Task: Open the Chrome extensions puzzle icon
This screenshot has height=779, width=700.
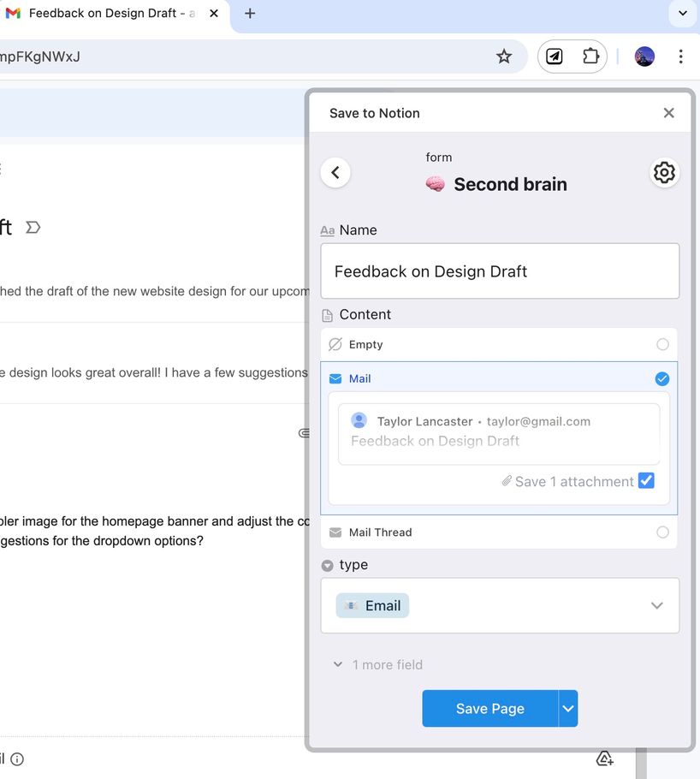Action: pos(590,56)
